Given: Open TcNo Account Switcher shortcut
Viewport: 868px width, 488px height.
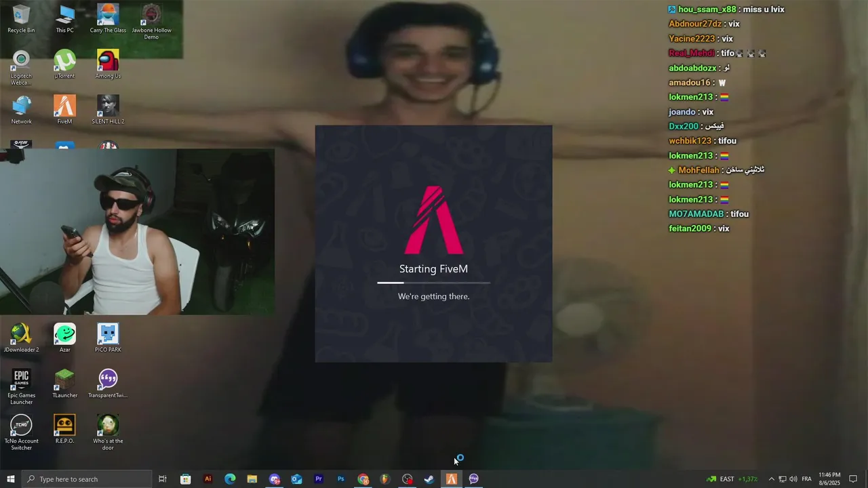Looking at the screenshot, I should 21,432.
